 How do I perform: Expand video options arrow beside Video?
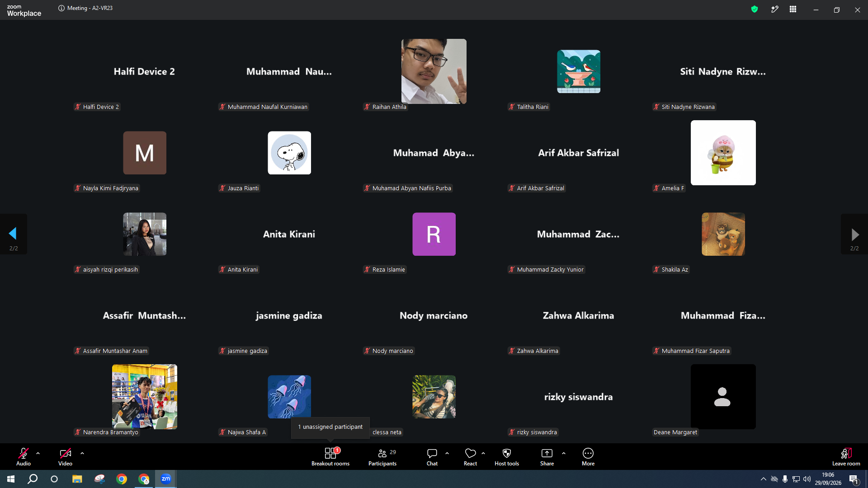point(82,453)
